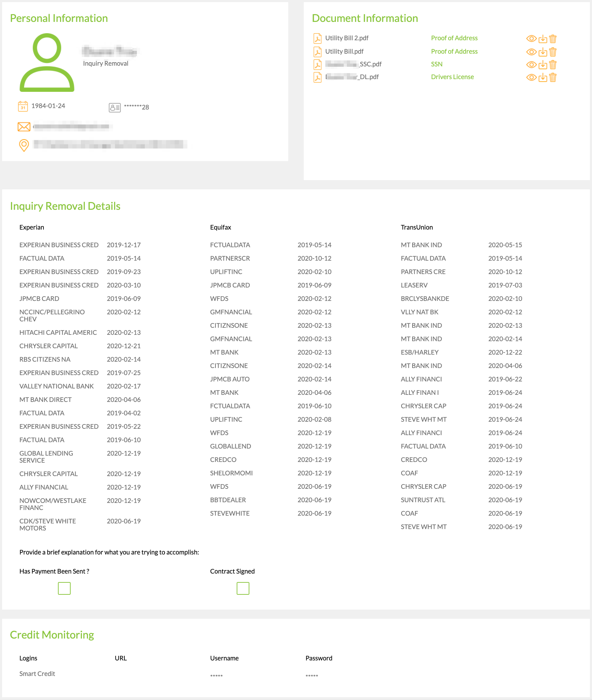The height and width of the screenshot is (700, 592).
Task: Select MT BANK DIRECT inquiry
Action: click(x=46, y=400)
